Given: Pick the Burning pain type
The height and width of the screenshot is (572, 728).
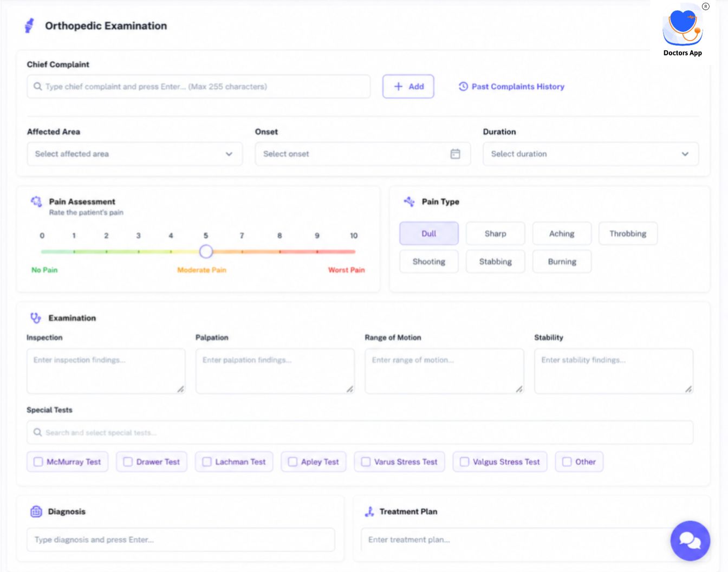Looking at the screenshot, I should 562,262.
